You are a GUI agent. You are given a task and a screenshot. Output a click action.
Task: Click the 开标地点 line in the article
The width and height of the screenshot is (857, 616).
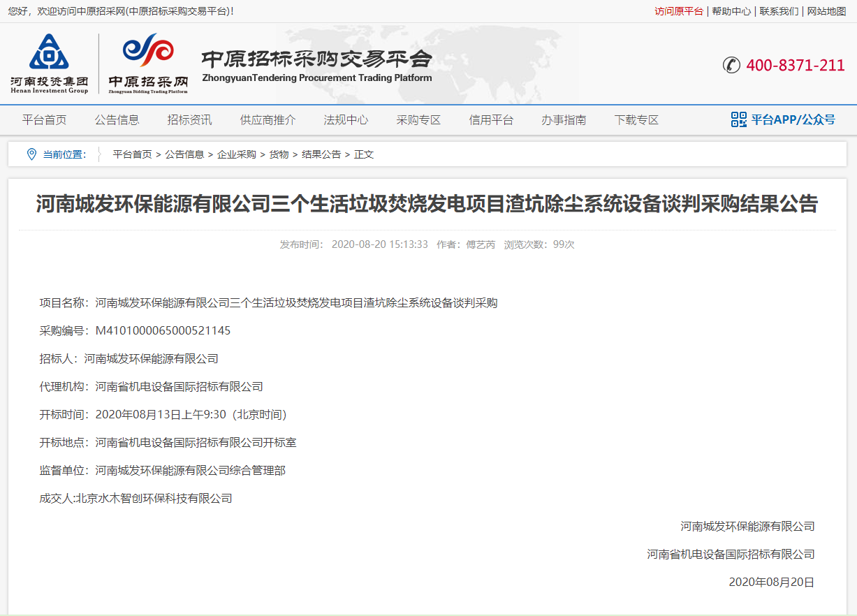click(168, 443)
